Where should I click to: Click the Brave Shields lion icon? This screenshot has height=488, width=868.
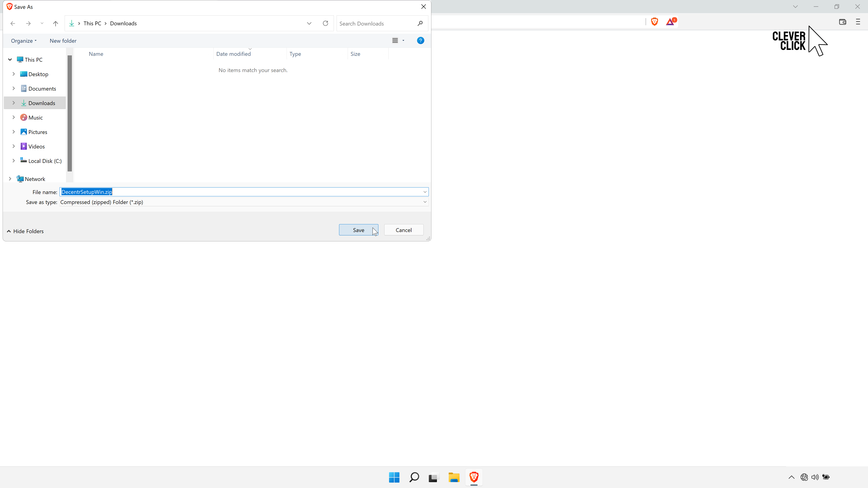[654, 22]
